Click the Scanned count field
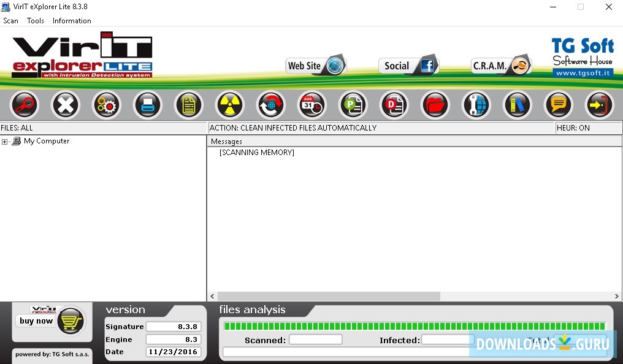Image resolution: width=623 pixels, height=364 pixels. 315,339
